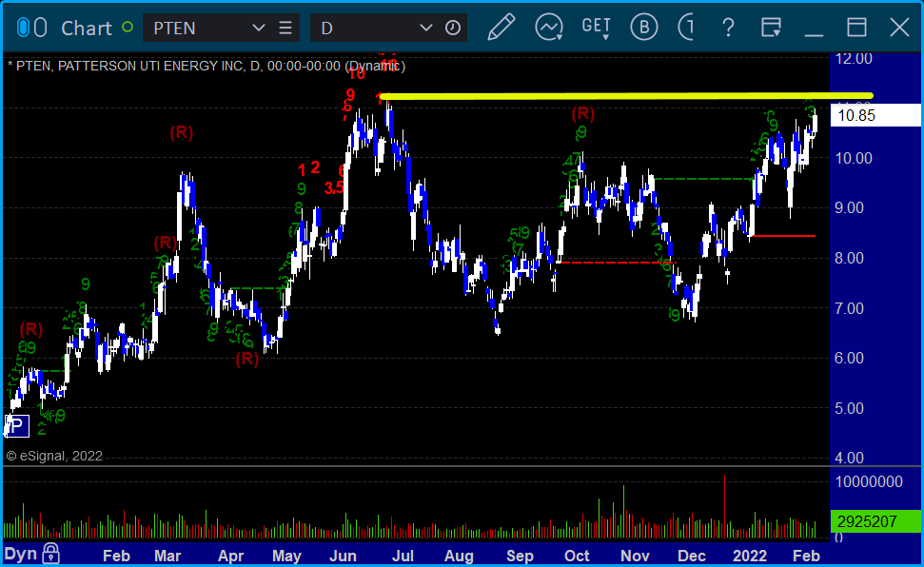Click the (R) marker below the April low
Image resolution: width=924 pixels, height=567 pixels.
246,359
